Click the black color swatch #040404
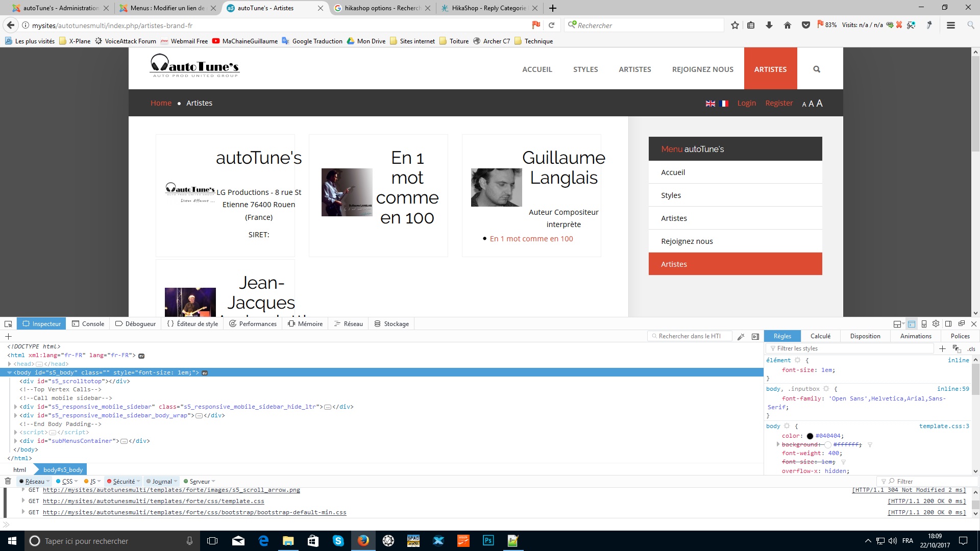980x551 pixels. (x=810, y=436)
